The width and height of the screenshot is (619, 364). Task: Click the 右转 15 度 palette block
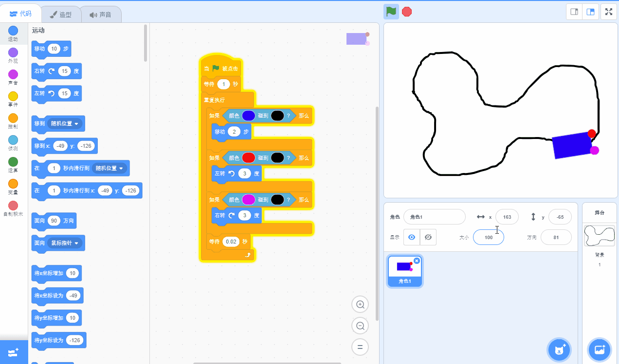pyautogui.click(x=56, y=71)
